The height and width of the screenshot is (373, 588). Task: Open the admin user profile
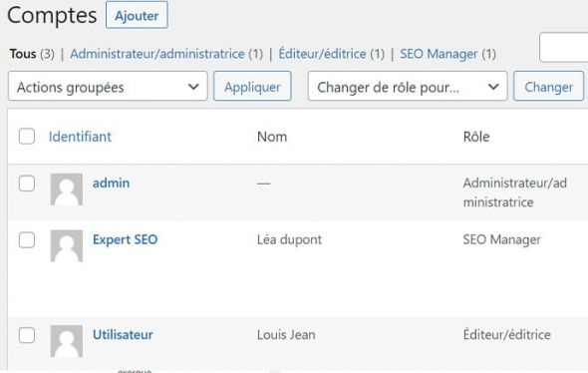112,184
